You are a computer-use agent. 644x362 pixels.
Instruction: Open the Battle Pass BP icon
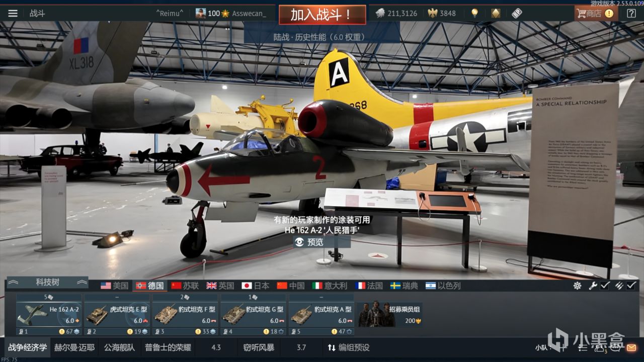[517, 14]
